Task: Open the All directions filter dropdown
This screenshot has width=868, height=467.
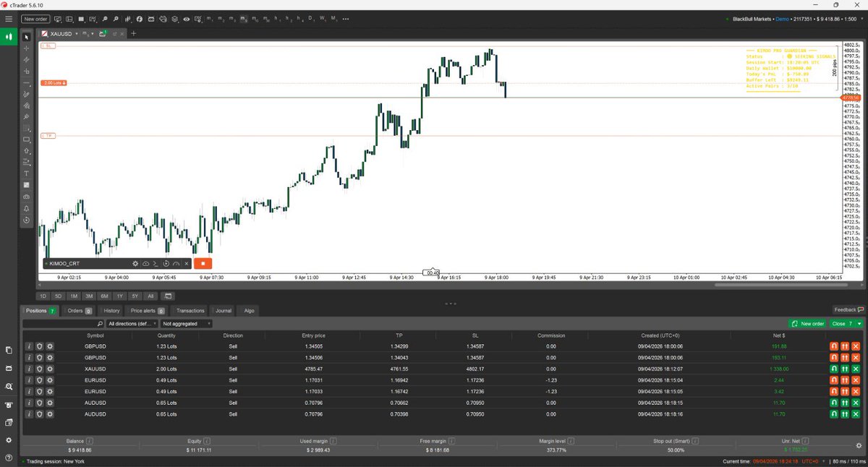Action: click(x=130, y=324)
